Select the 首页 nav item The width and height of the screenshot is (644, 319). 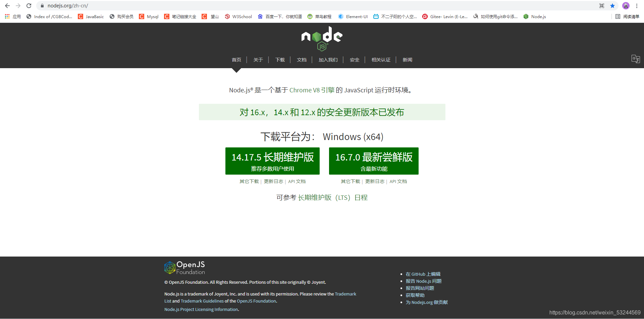click(236, 60)
